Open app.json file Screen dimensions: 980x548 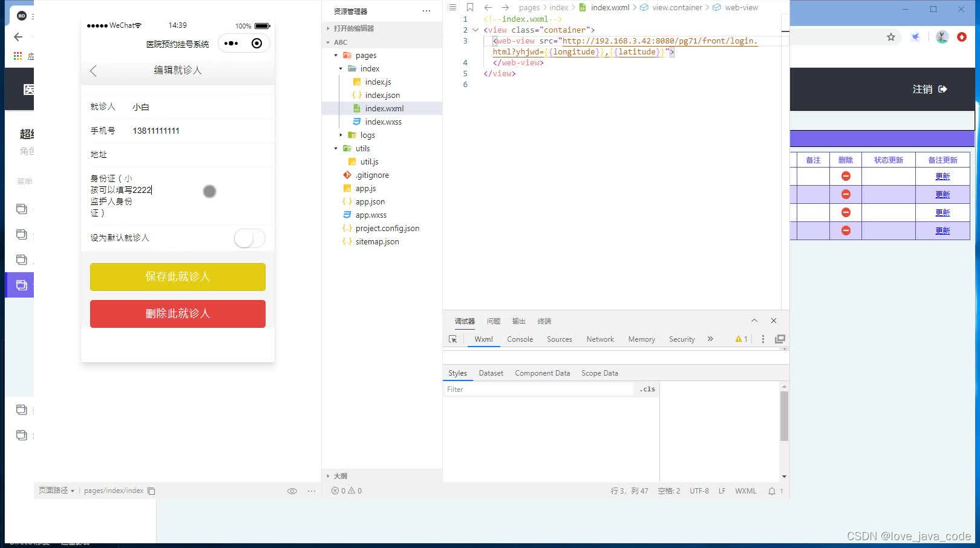(x=370, y=202)
